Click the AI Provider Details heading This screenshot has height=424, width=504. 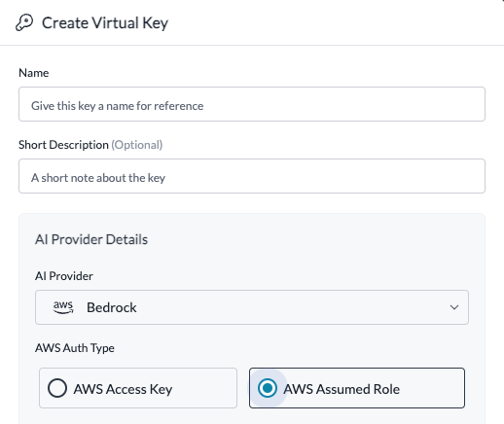91,239
